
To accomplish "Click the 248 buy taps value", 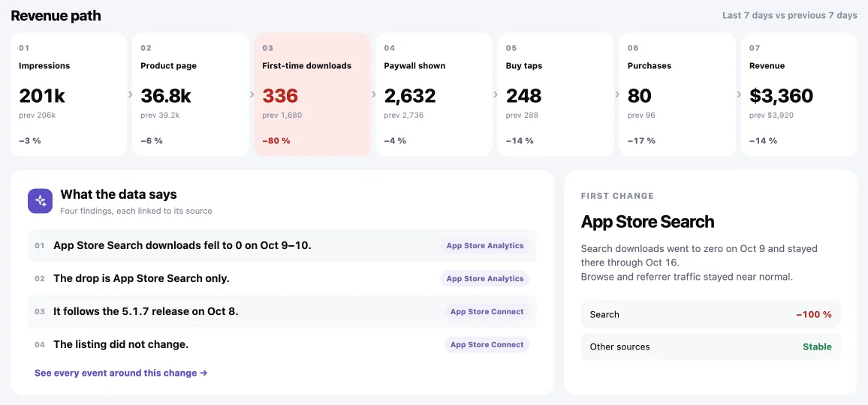I will pos(523,96).
